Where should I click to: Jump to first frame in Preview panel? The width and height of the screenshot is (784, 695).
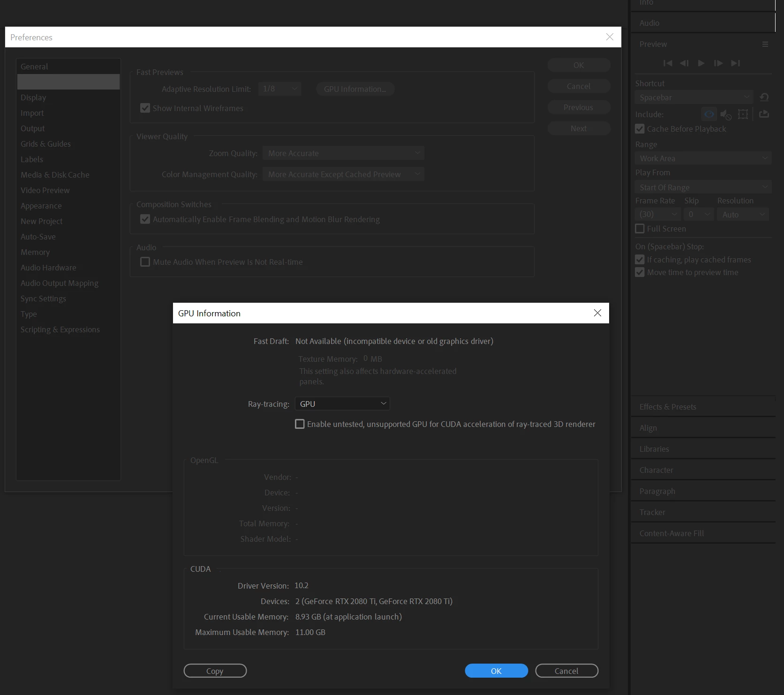click(x=668, y=63)
